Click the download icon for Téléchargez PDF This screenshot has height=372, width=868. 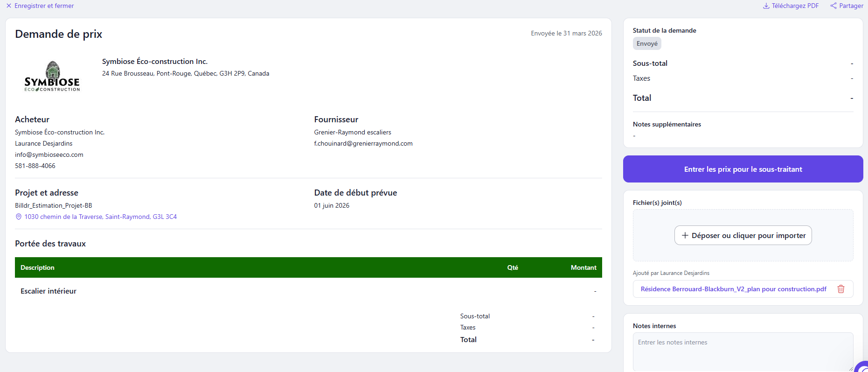tap(766, 6)
